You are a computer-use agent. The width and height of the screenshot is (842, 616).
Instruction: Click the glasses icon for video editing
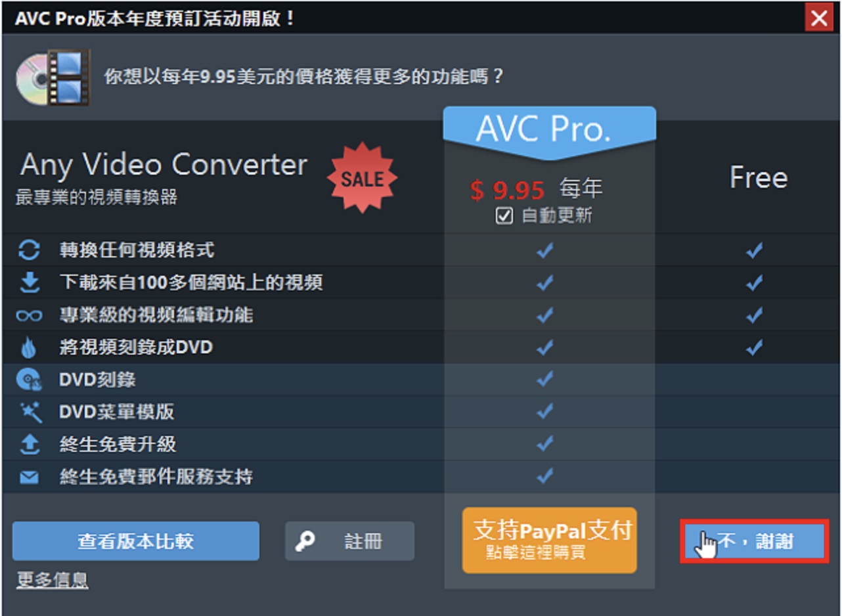(x=29, y=316)
